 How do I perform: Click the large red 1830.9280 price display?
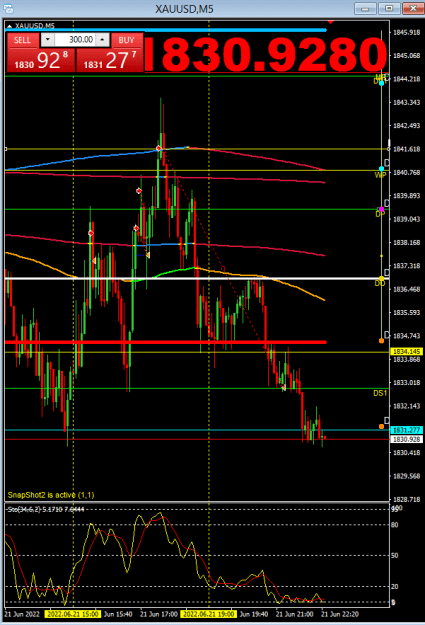[x=266, y=54]
